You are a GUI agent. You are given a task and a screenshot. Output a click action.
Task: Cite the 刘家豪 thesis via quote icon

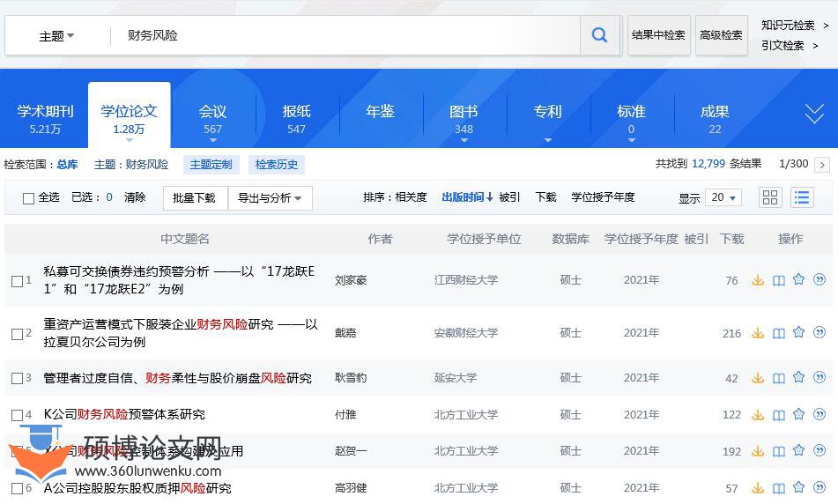tap(819, 279)
